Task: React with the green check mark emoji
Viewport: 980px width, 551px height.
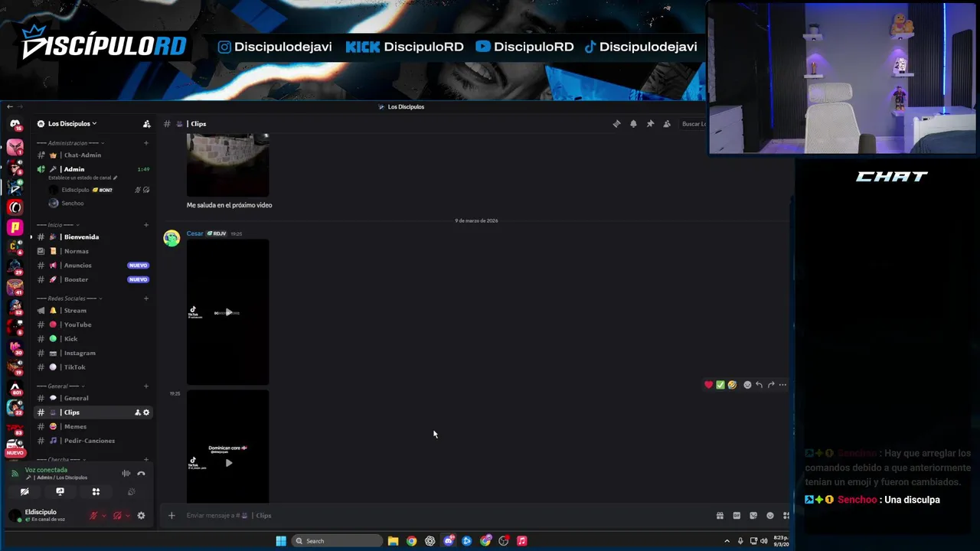Action: [x=720, y=385]
